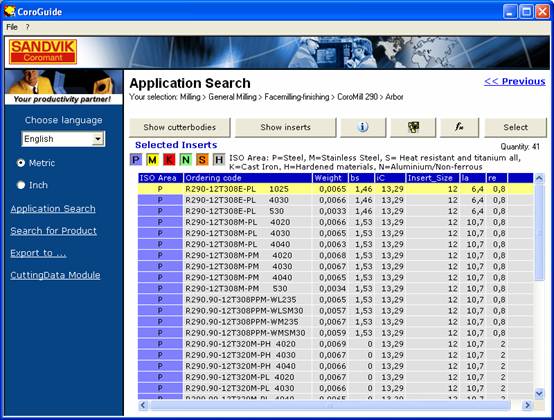Select row R290-12T308M-PM 4030

pyautogui.click(x=335, y=266)
